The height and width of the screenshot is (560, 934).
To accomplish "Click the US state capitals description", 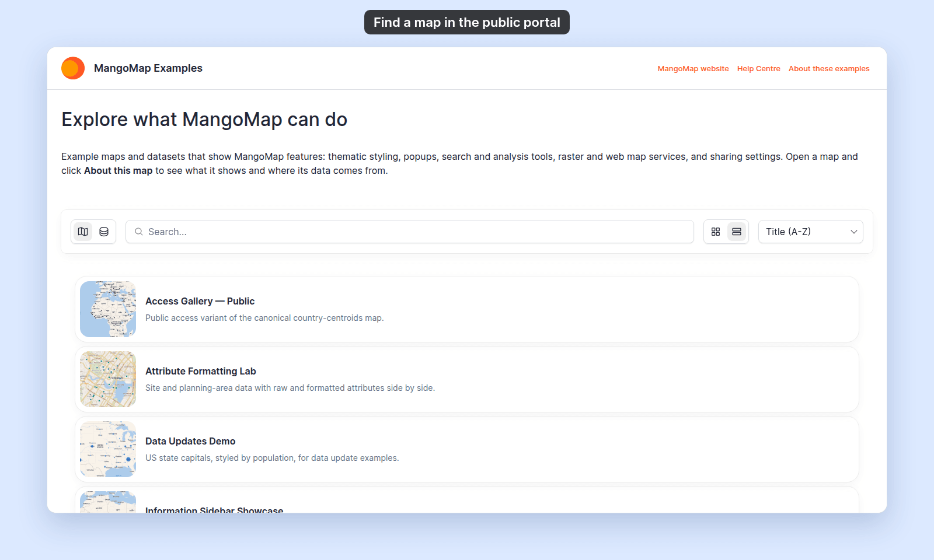I will (x=272, y=458).
